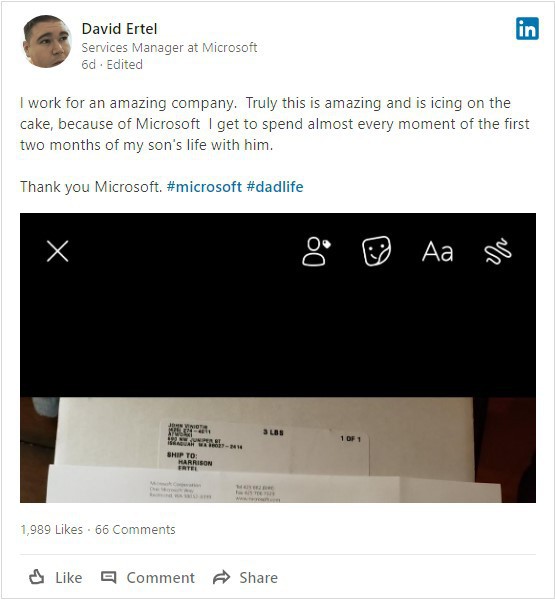Choose the scribble draw tool

tap(498, 251)
